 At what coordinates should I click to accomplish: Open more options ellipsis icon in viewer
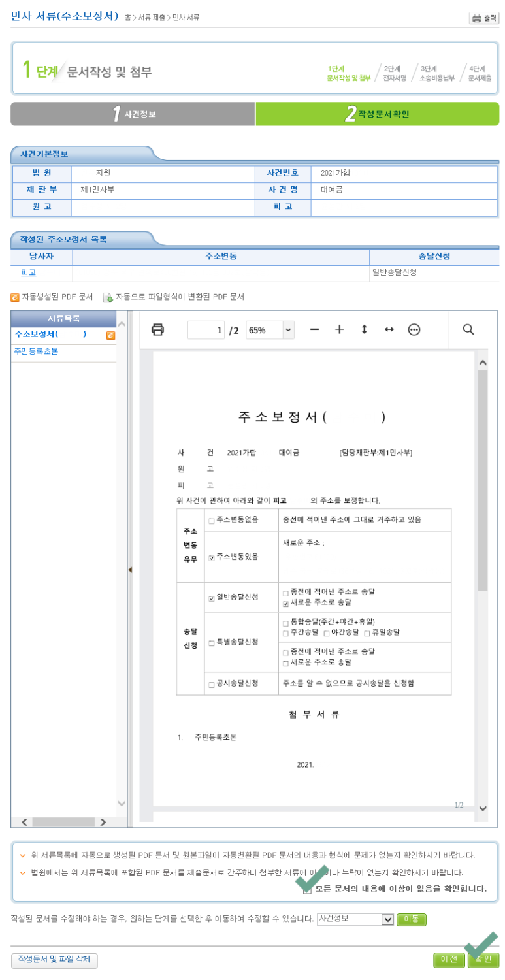point(414,329)
